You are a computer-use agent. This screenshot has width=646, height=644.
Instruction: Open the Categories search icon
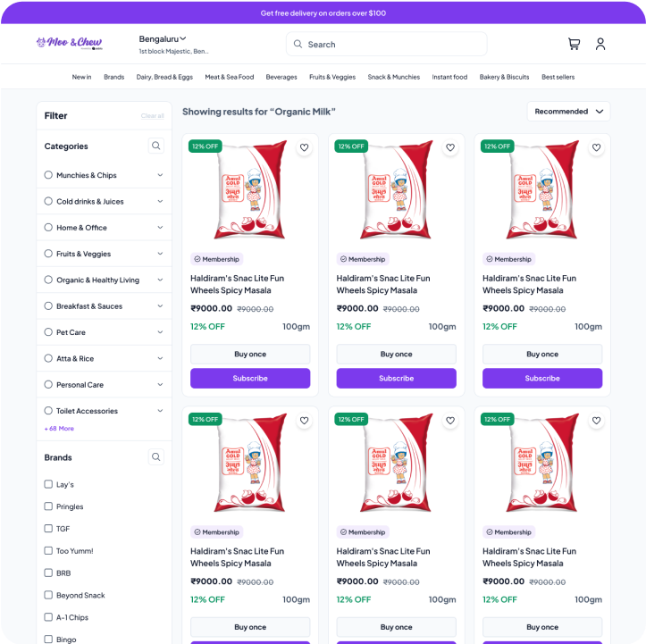pos(156,146)
